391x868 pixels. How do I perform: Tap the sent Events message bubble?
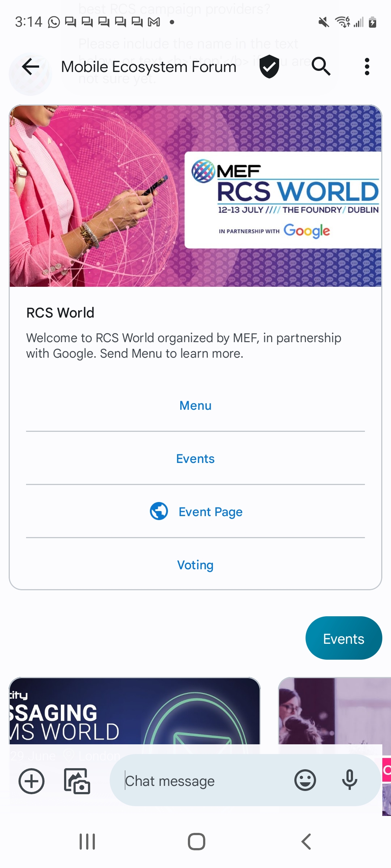pyautogui.click(x=344, y=638)
